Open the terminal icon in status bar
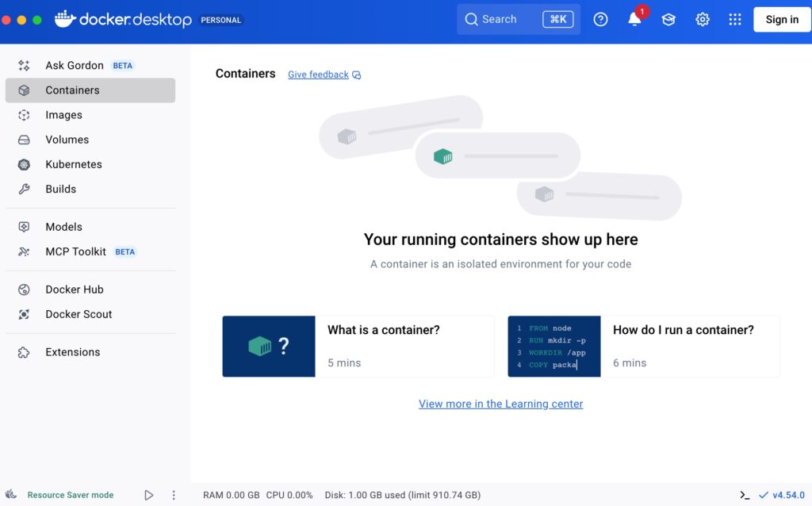812x506 pixels. (x=745, y=495)
